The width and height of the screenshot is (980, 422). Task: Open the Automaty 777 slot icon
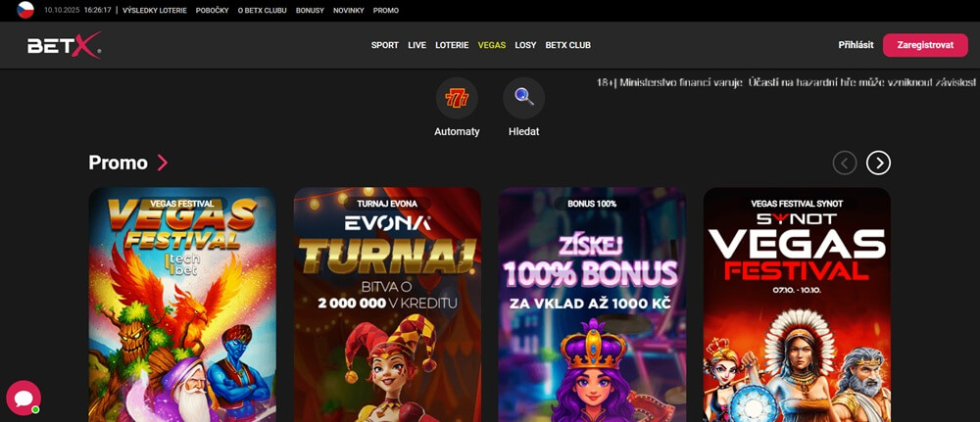[457, 98]
